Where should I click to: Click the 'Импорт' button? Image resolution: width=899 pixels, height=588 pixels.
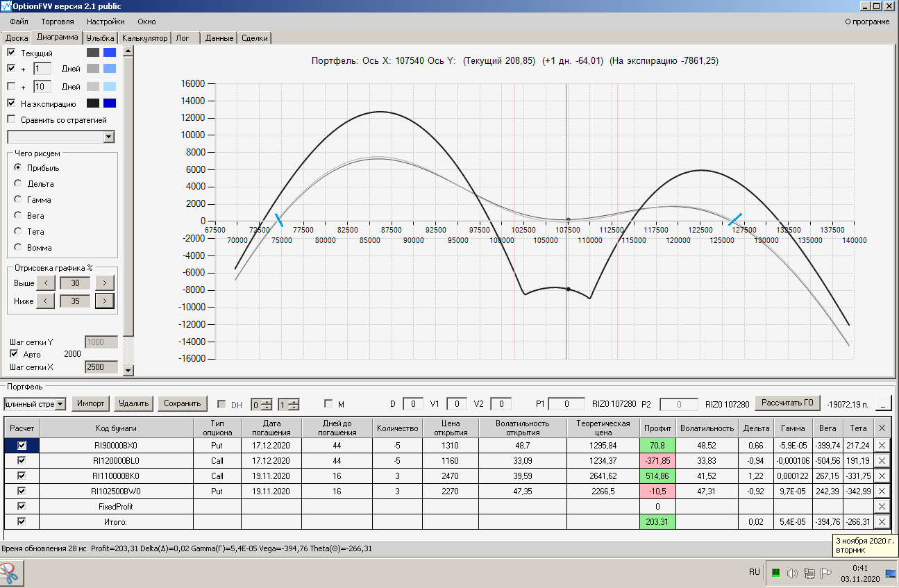coord(91,403)
